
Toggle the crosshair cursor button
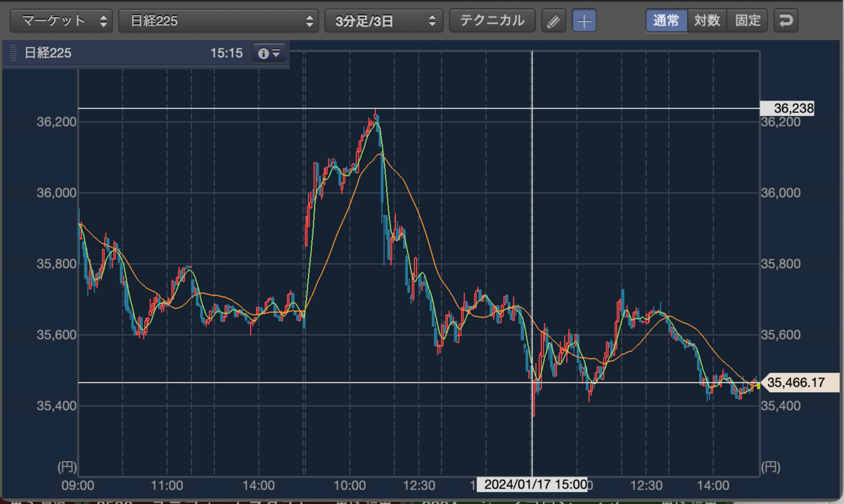(x=584, y=21)
